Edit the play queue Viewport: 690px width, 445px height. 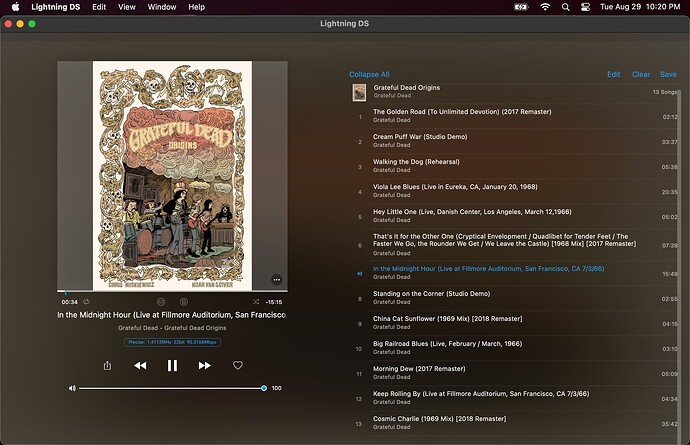[613, 74]
